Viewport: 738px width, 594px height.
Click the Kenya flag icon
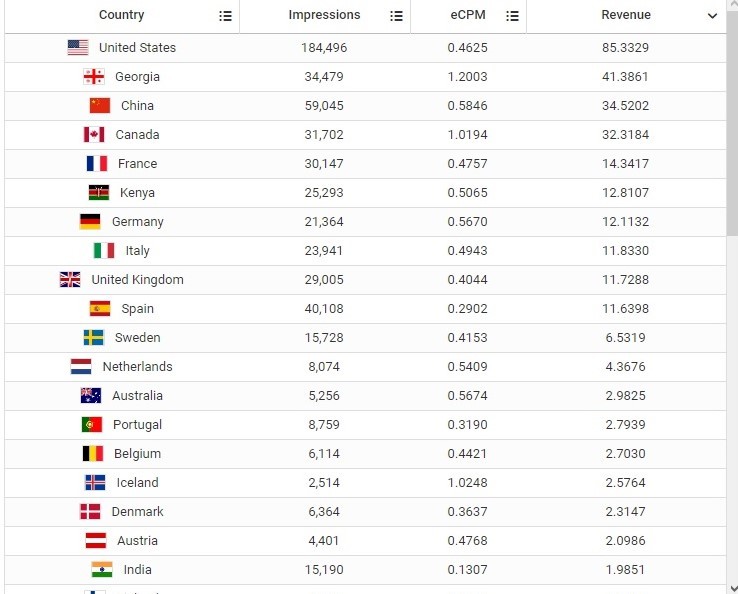[99, 193]
